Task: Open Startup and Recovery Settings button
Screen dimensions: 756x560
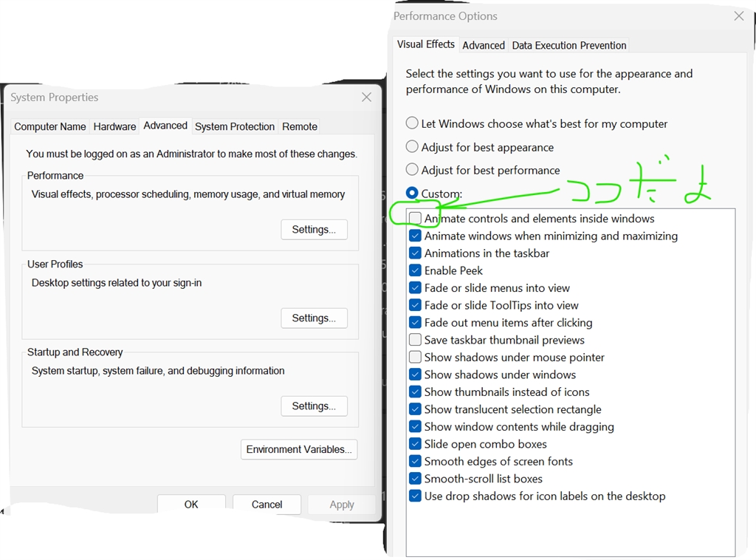Action: [x=314, y=406]
